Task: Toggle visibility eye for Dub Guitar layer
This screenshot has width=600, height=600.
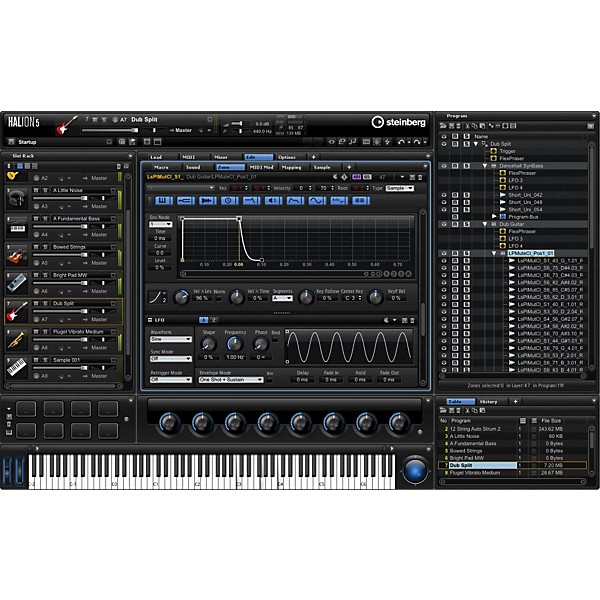Action: (x=444, y=224)
